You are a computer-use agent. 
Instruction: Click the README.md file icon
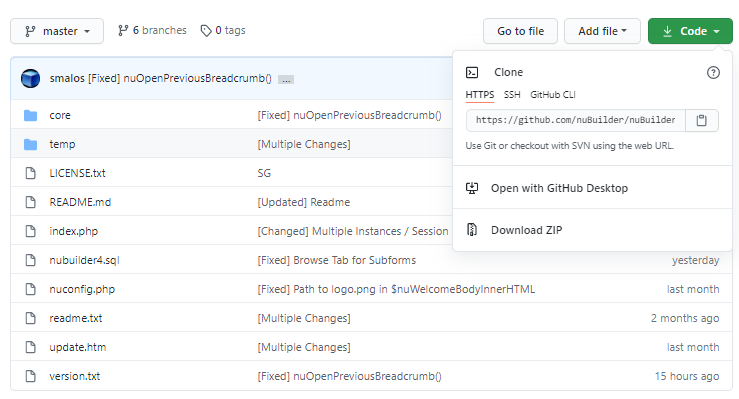click(x=31, y=202)
